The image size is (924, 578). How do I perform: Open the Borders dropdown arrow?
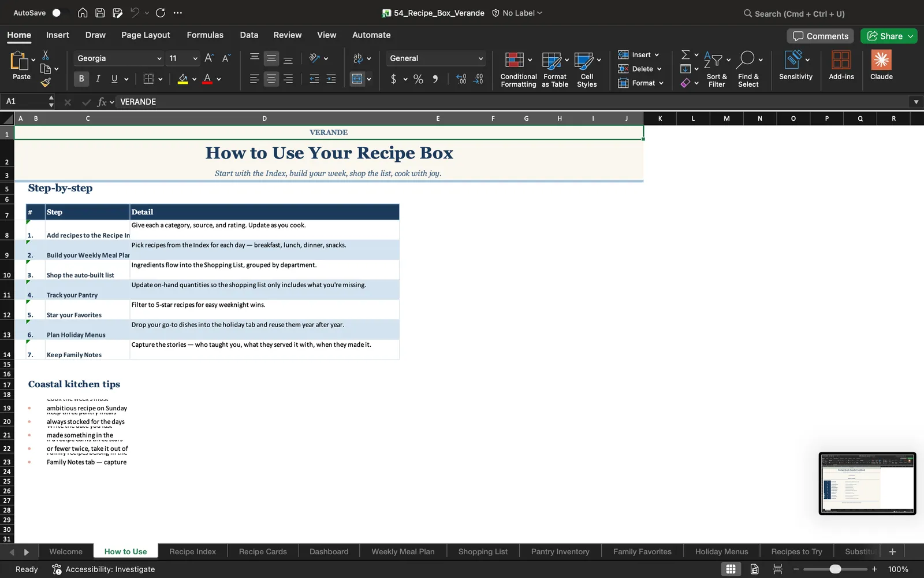[x=160, y=79]
